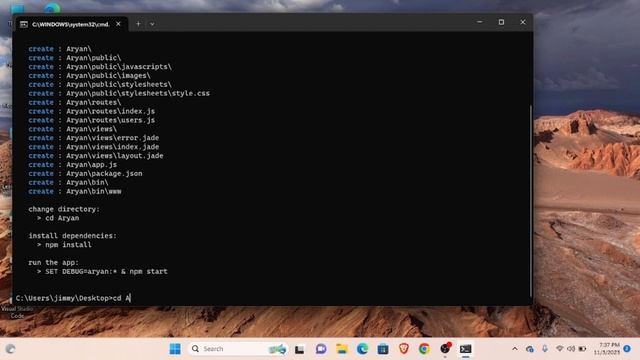This screenshot has width=640, height=360.
Task: Open a new terminal tab with plus
Action: click(138, 24)
